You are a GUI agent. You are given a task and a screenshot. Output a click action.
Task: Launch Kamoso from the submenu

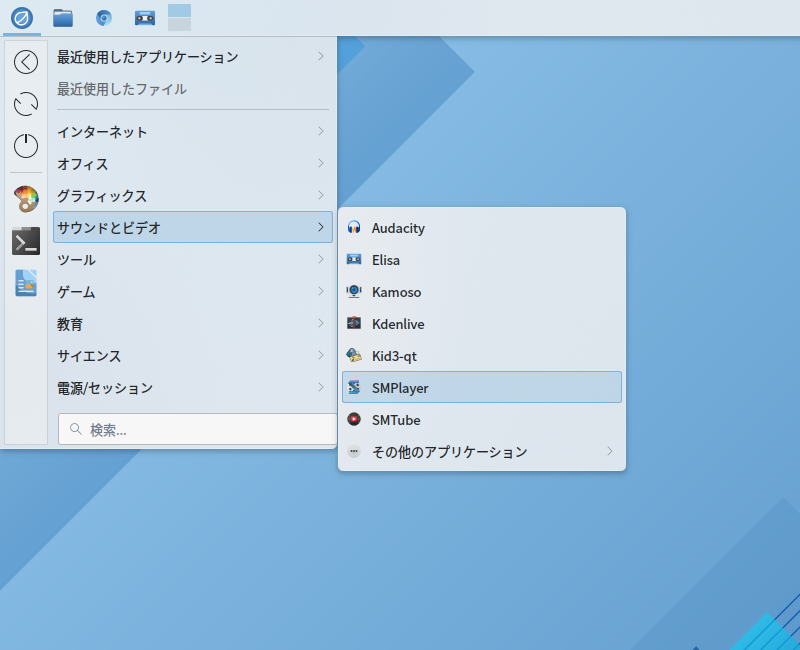[482, 292]
